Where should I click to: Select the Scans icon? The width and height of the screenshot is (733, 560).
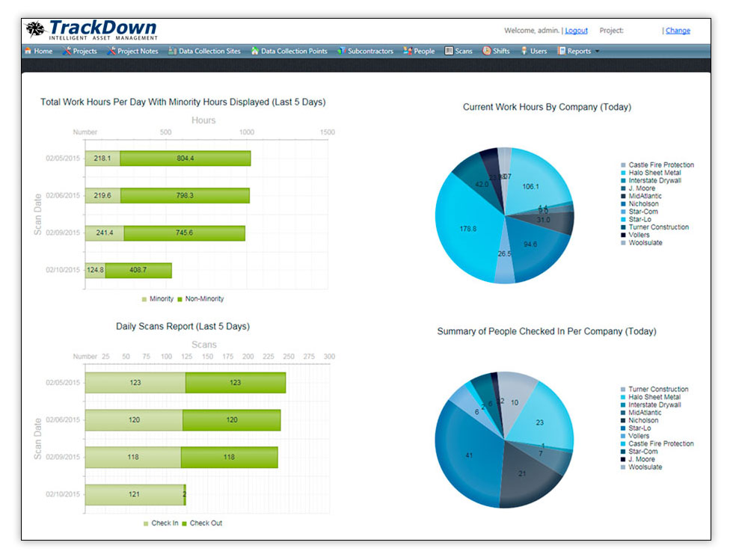click(449, 51)
